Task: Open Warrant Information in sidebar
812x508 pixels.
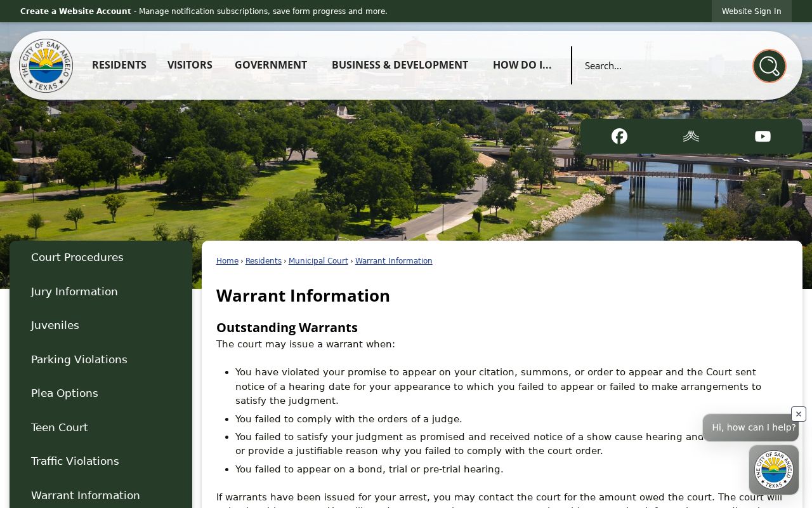Action: [x=101, y=495]
